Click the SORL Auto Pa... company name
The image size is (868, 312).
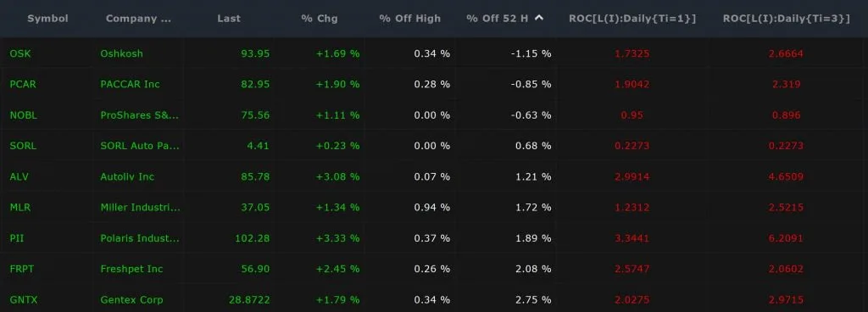coord(140,146)
